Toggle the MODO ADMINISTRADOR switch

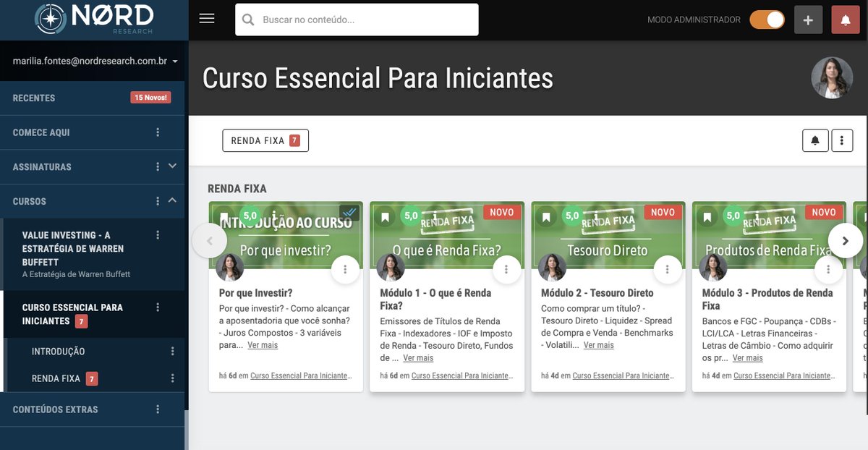[x=767, y=20]
